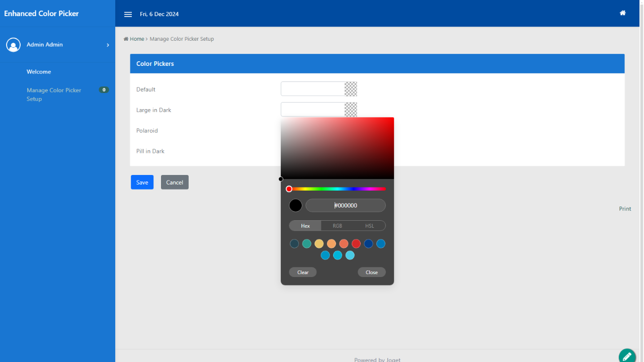The image size is (644, 362).
Task: Pick the red preset color swatch
Action: pos(356,244)
